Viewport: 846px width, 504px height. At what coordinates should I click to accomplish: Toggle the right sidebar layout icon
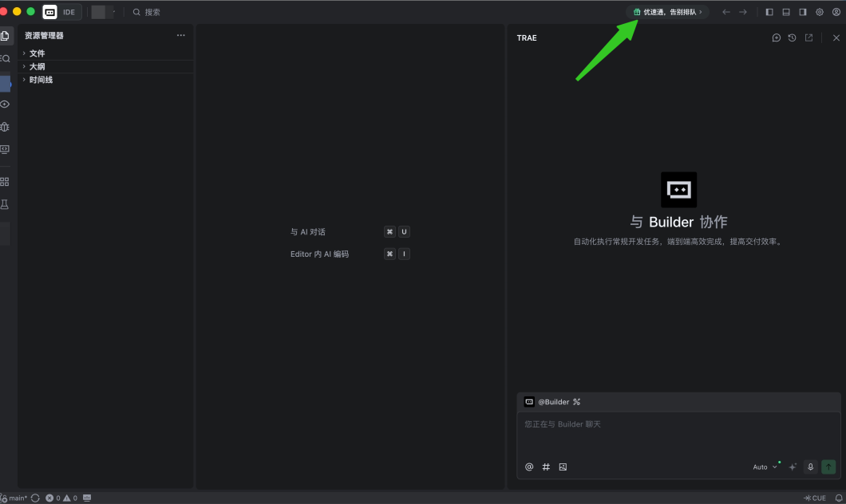pyautogui.click(x=803, y=12)
